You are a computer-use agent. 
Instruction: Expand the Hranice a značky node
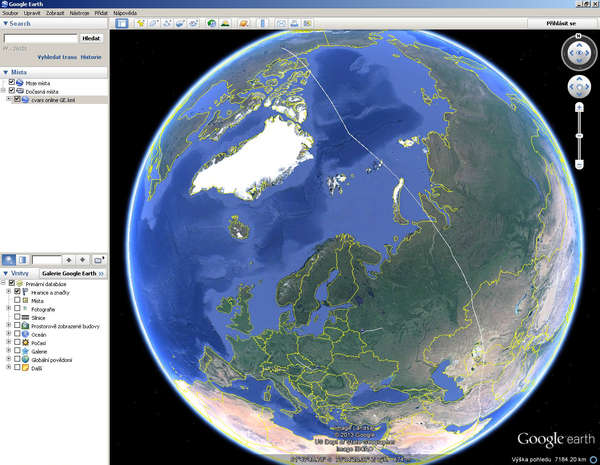pos(9,292)
